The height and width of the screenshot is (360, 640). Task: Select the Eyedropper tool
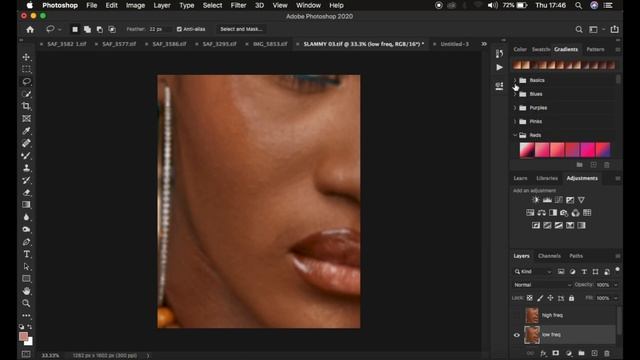[27, 131]
